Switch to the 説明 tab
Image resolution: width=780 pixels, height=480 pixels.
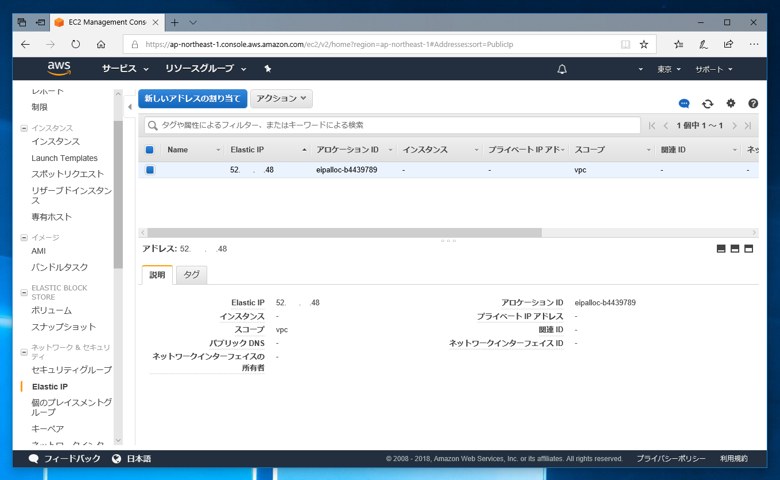[x=157, y=275]
